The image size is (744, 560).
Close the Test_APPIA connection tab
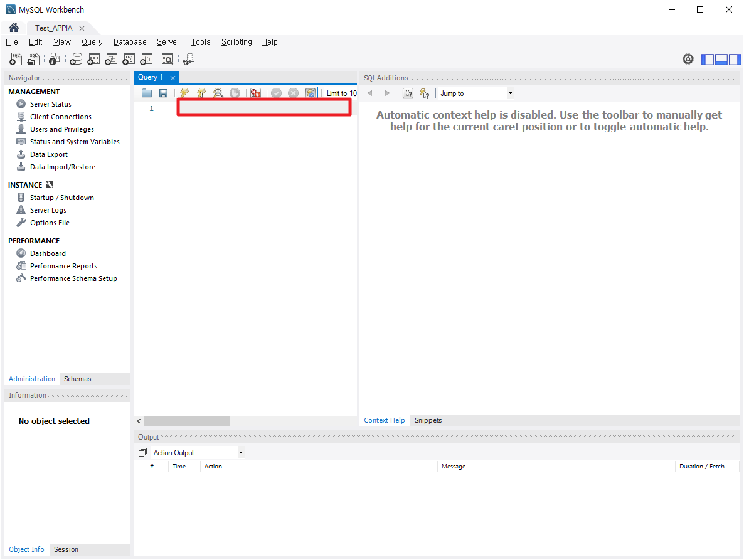click(82, 28)
